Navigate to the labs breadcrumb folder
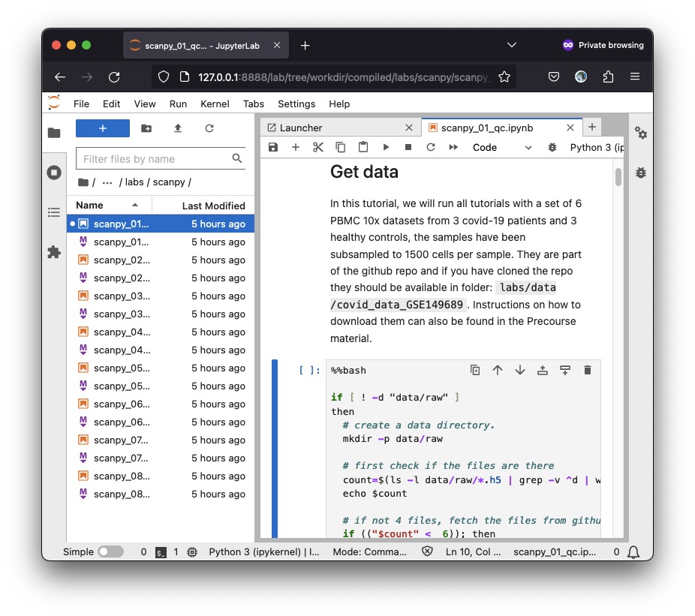This screenshot has width=695, height=616. [x=134, y=182]
